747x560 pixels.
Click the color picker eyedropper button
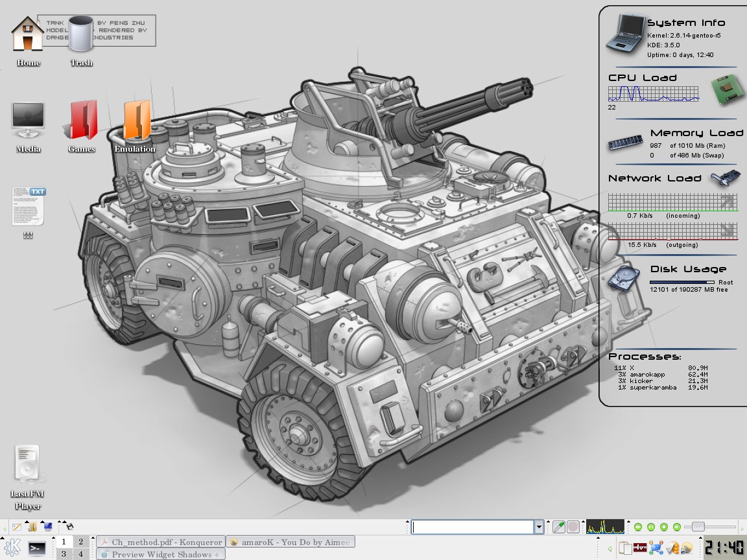559,527
